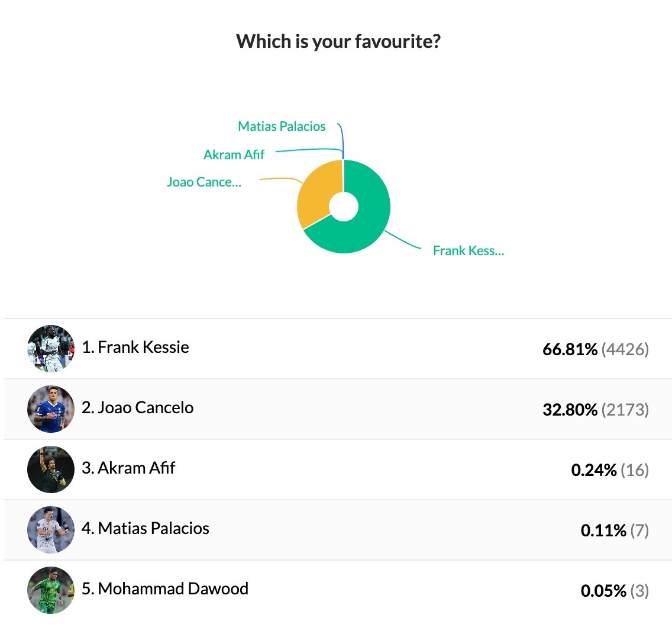
Task: Click the Matias Palacios chart label
Action: [282, 126]
